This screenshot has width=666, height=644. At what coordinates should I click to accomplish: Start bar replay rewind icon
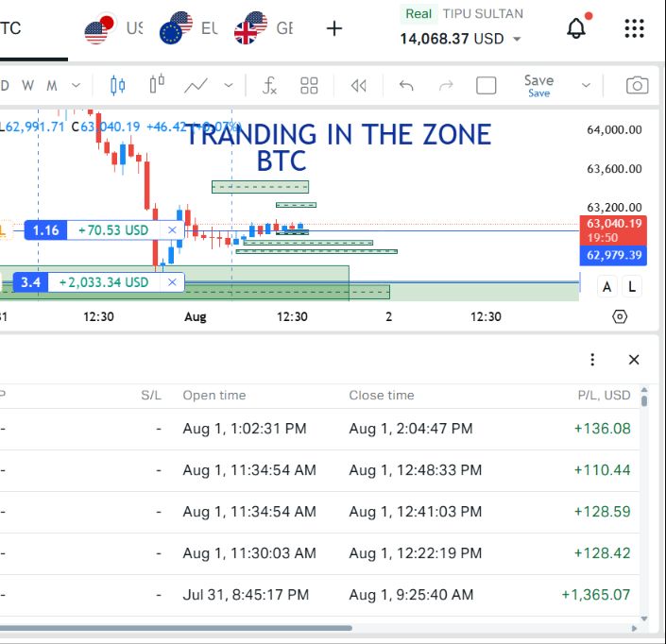pyautogui.click(x=358, y=86)
